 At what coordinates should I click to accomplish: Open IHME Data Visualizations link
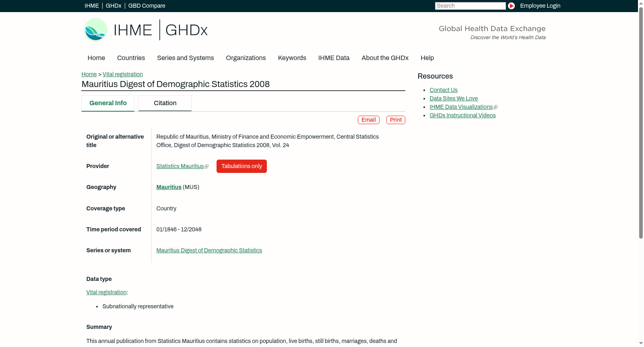pos(461,107)
